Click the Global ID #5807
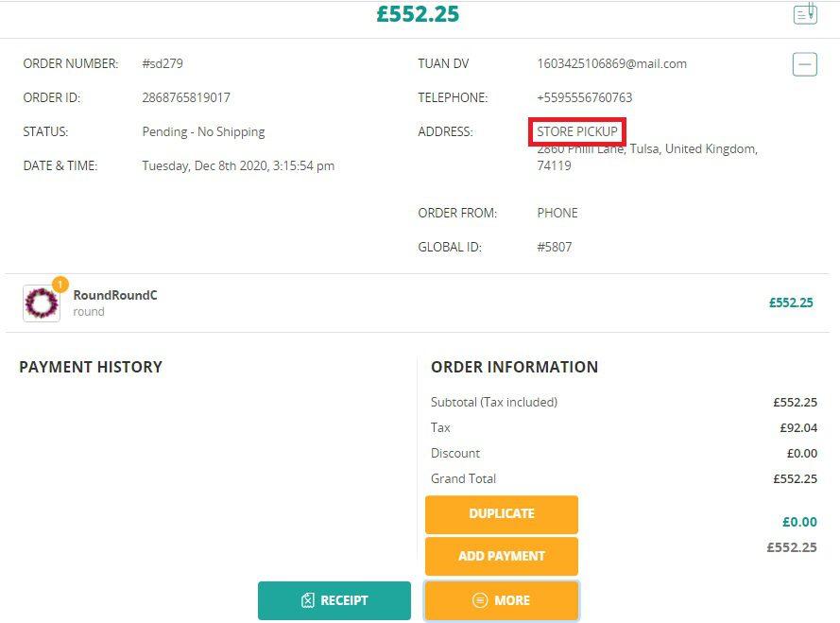Screen dimensions: 840x623 pyautogui.click(x=554, y=247)
